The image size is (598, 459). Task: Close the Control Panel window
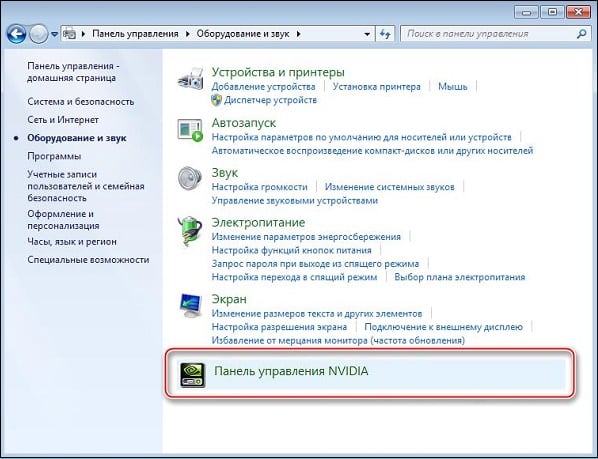coord(578,12)
